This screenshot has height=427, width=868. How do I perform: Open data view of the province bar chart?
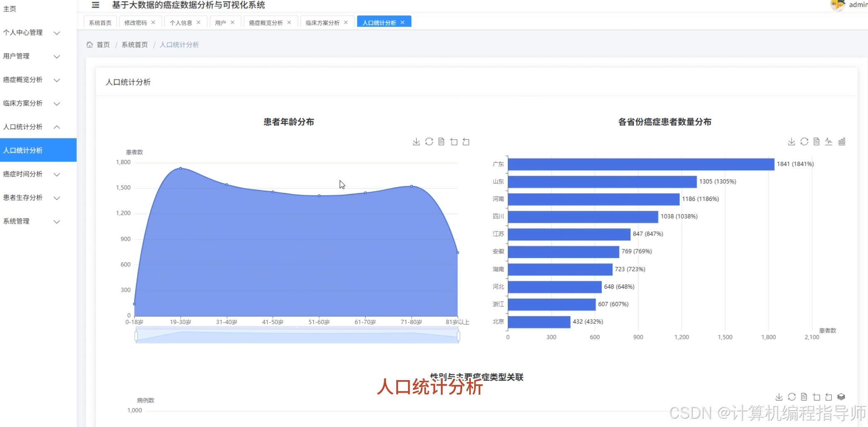pyautogui.click(x=816, y=141)
